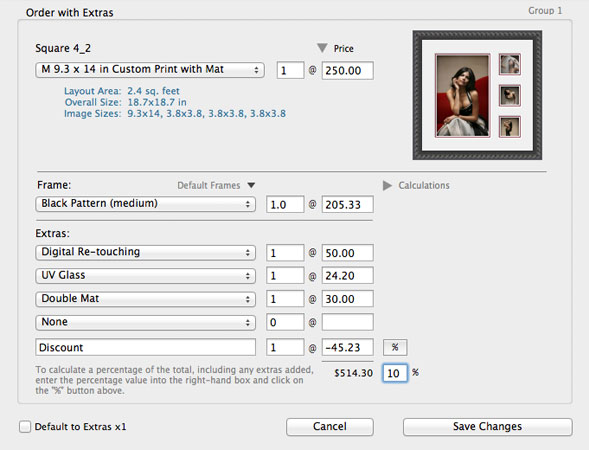Collapse the Price disclosure triangle
This screenshot has height=450, width=589.
[322, 48]
